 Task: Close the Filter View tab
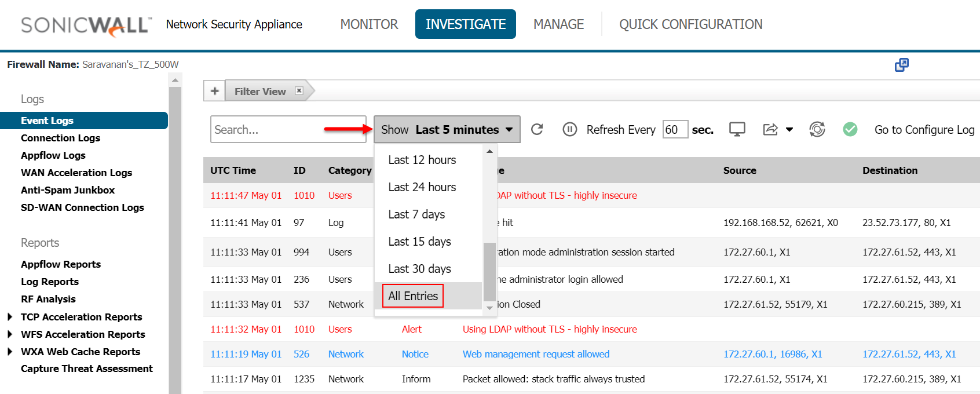click(x=299, y=90)
